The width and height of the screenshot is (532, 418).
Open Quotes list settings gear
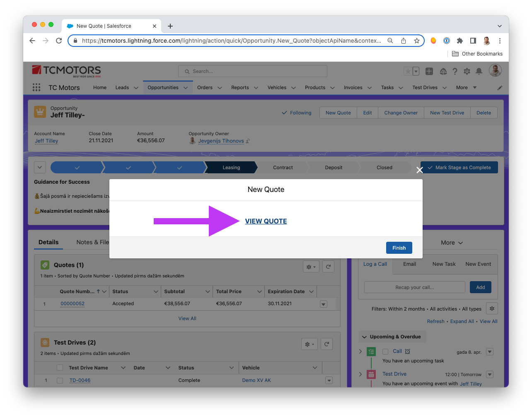311,267
